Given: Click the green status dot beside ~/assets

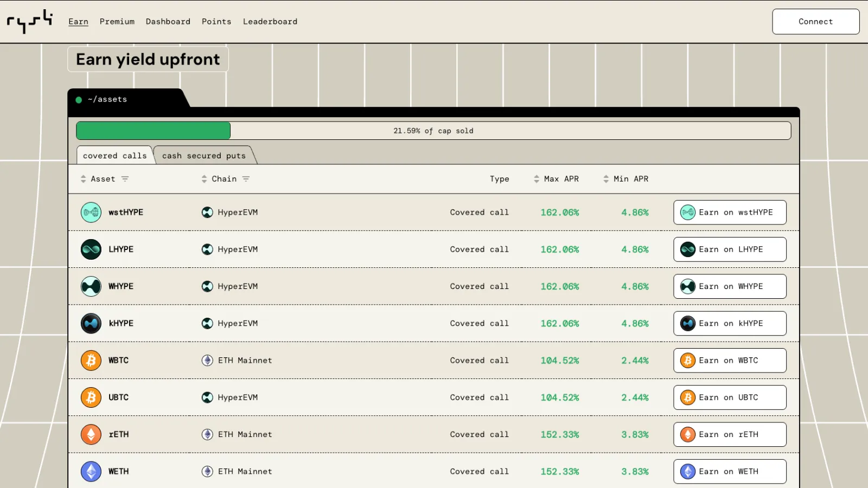Looking at the screenshot, I should (x=79, y=100).
